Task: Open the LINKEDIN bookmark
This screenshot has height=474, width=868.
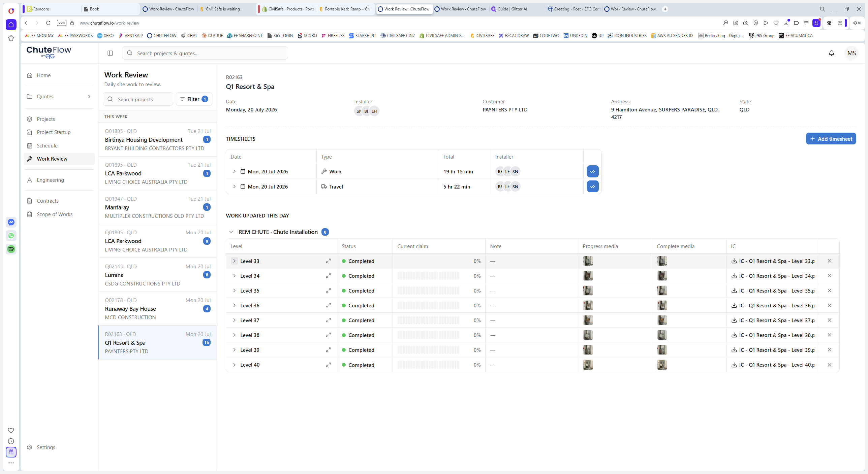Action: tap(576, 35)
